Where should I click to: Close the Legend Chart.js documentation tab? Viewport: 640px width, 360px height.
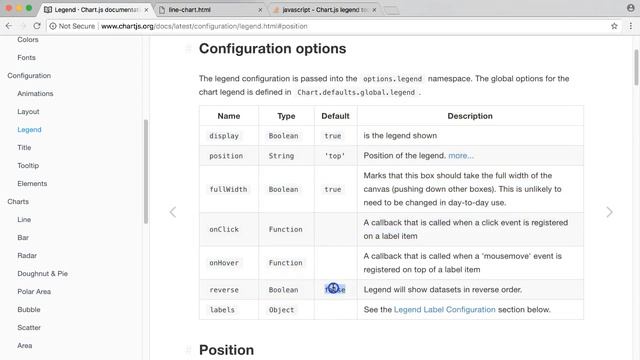pos(147,10)
